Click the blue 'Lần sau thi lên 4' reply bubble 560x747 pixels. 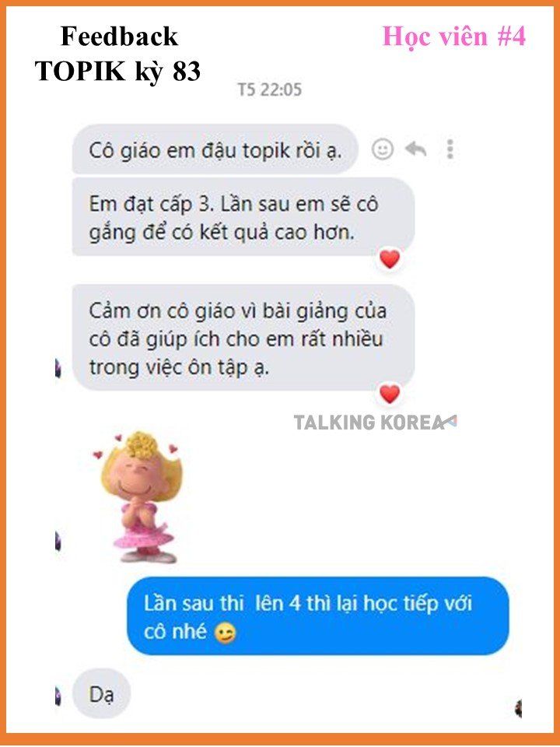tap(318, 616)
